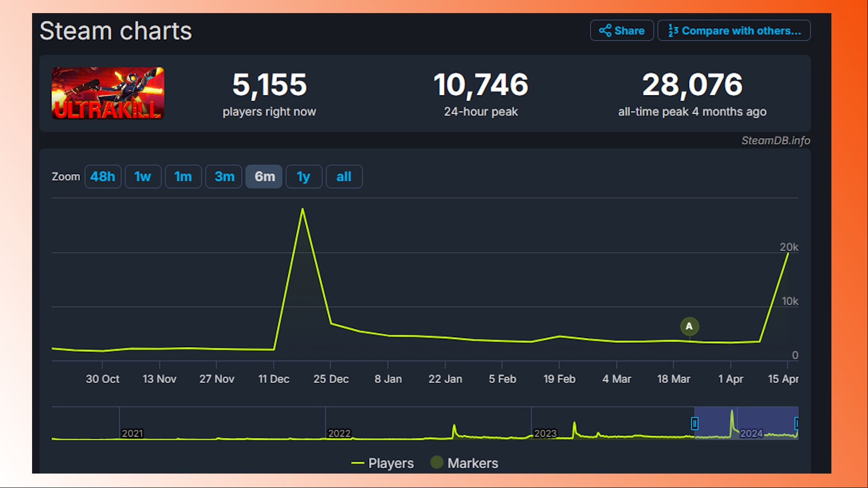Click the Share button

(x=622, y=31)
